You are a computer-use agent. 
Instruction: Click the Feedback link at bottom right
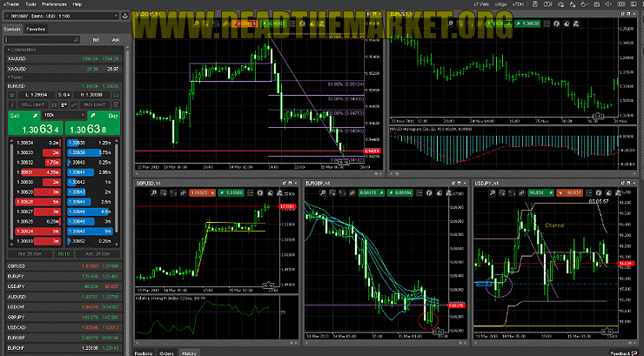click(622, 353)
